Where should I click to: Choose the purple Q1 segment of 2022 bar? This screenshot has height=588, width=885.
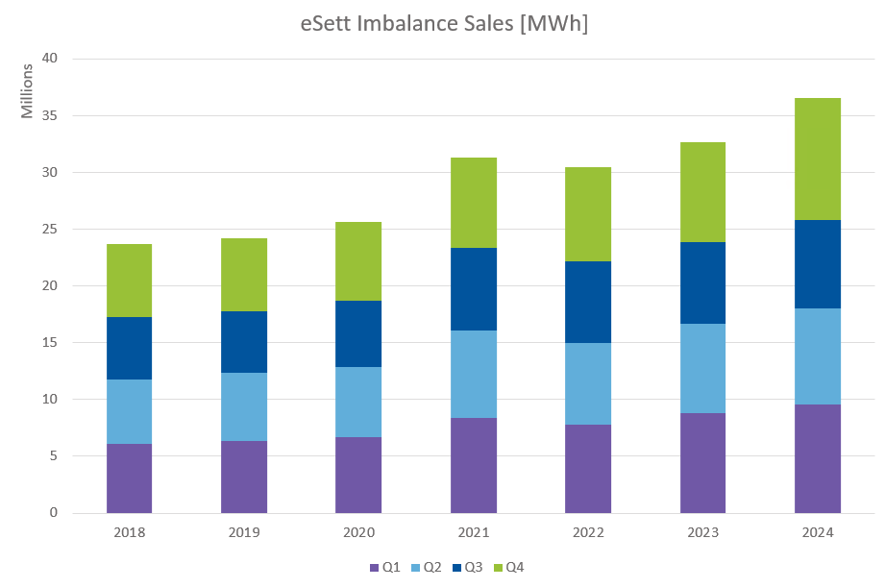click(x=588, y=469)
